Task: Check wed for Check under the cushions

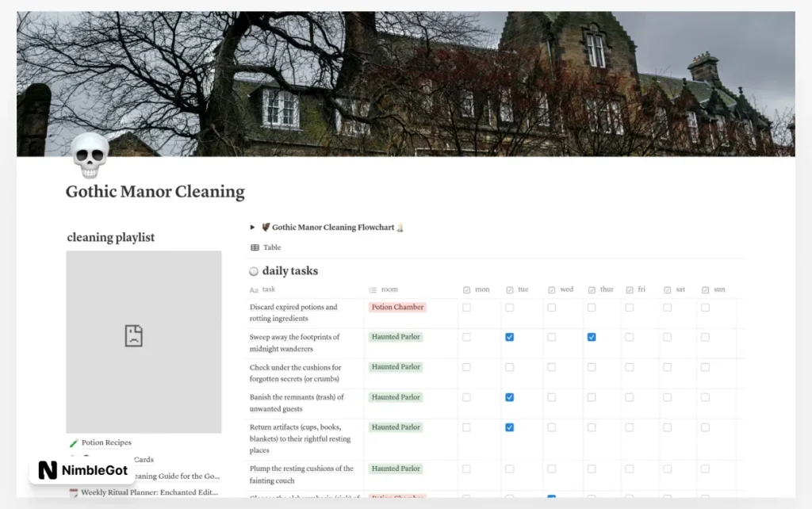Action: coord(552,367)
